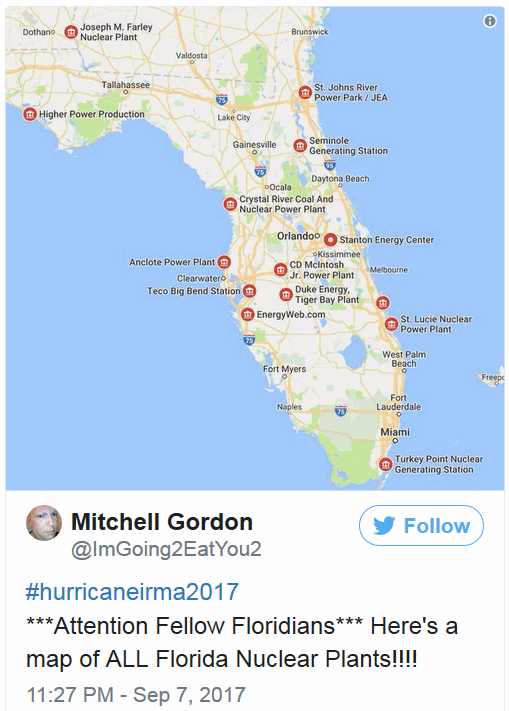This screenshot has width=509, height=711.
Task: Select the Anclote Power Plant pin
Action: coord(224,262)
